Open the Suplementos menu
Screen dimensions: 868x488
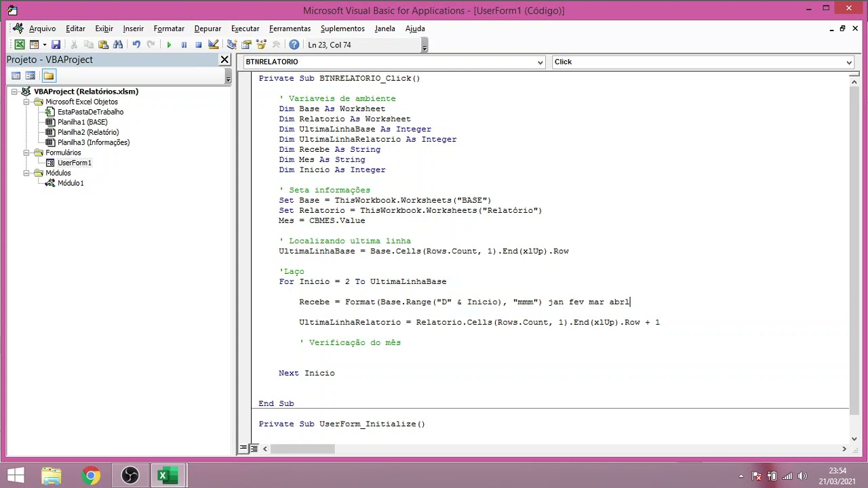pyautogui.click(x=342, y=28)
